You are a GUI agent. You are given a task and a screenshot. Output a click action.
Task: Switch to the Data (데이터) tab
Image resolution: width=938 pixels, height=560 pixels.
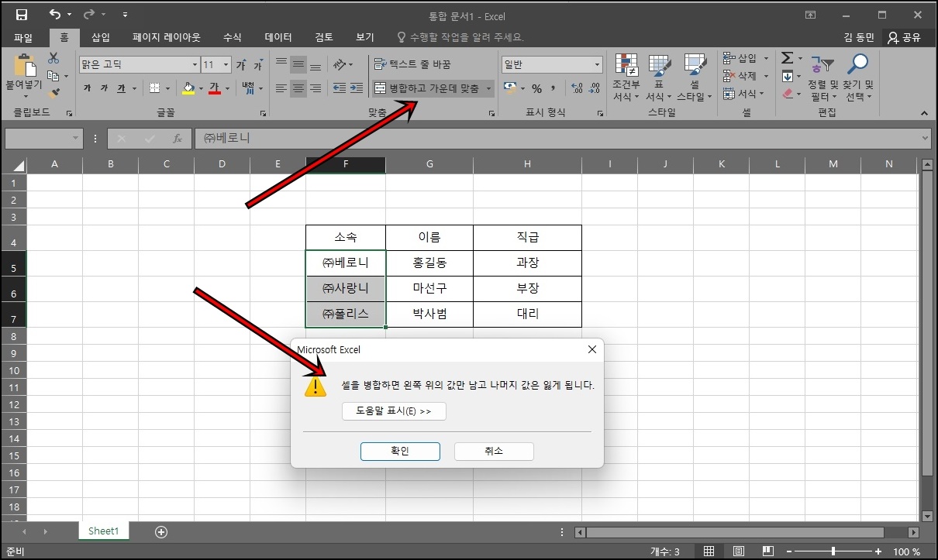(278, 37)
